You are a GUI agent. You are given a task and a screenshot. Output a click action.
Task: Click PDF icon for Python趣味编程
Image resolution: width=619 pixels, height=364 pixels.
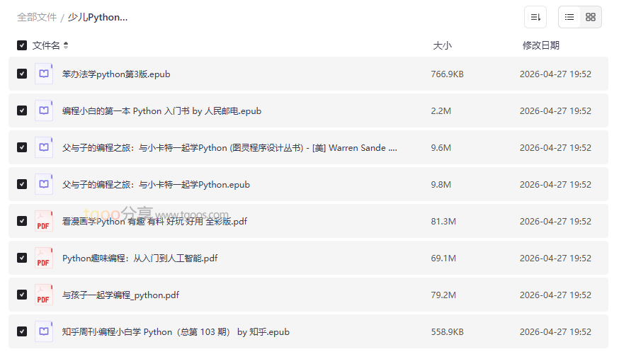(x=44, y=258)
